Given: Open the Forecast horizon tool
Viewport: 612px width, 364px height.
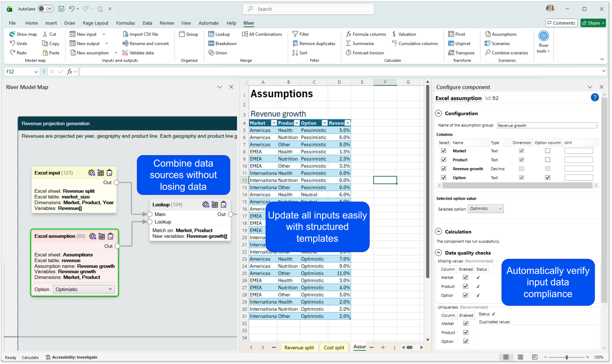Looking at the screenshot, I should coord(365,53).
